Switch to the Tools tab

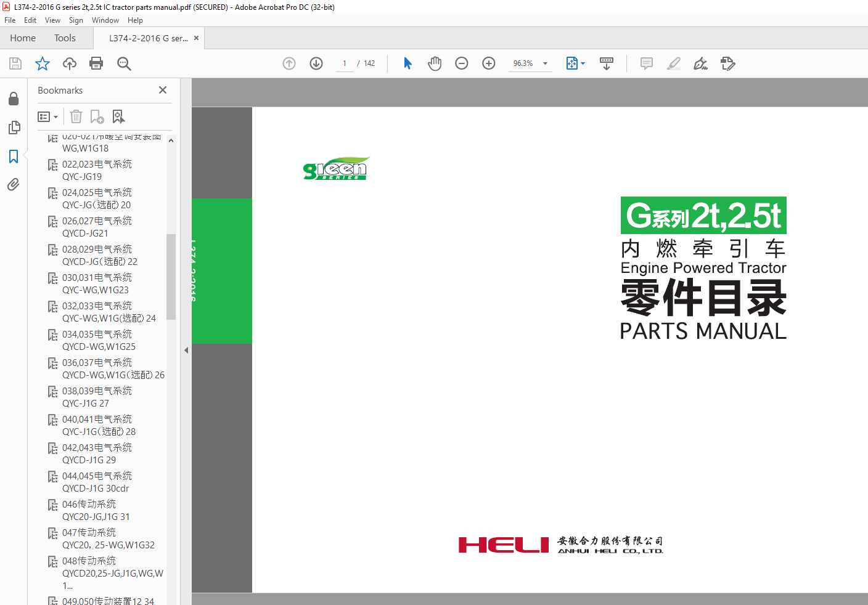coord(65,38)
